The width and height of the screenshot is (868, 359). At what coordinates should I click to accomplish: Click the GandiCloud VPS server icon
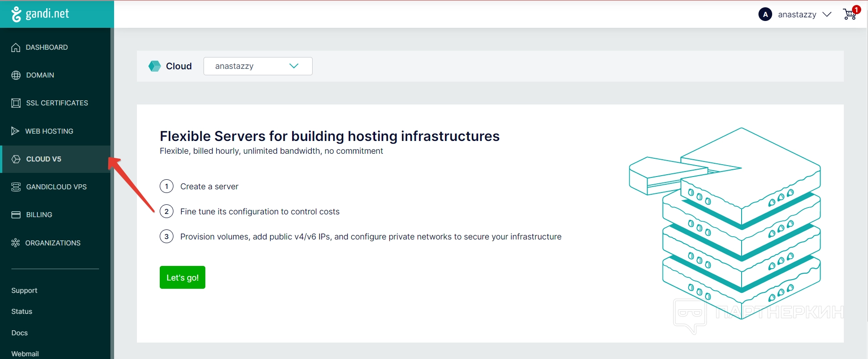(16, 187)
